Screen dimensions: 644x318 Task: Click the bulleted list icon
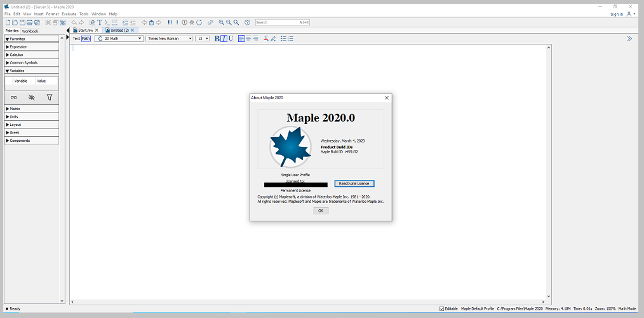tap(283, 38)
